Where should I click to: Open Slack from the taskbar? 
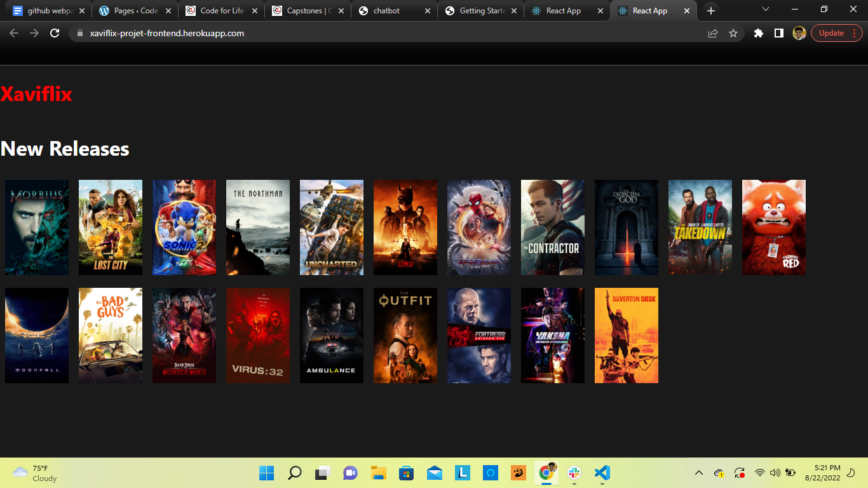coord(574,473)
